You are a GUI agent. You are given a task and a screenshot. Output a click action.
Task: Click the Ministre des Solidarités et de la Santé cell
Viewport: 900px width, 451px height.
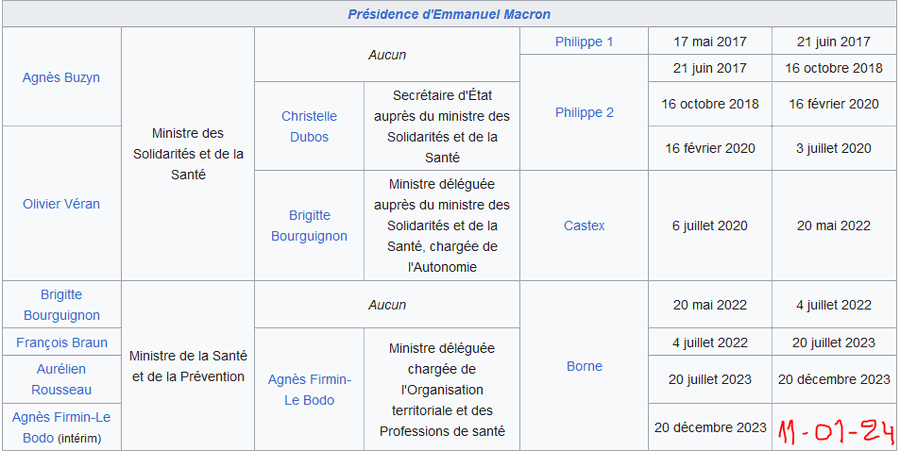(x=188, y=153)
